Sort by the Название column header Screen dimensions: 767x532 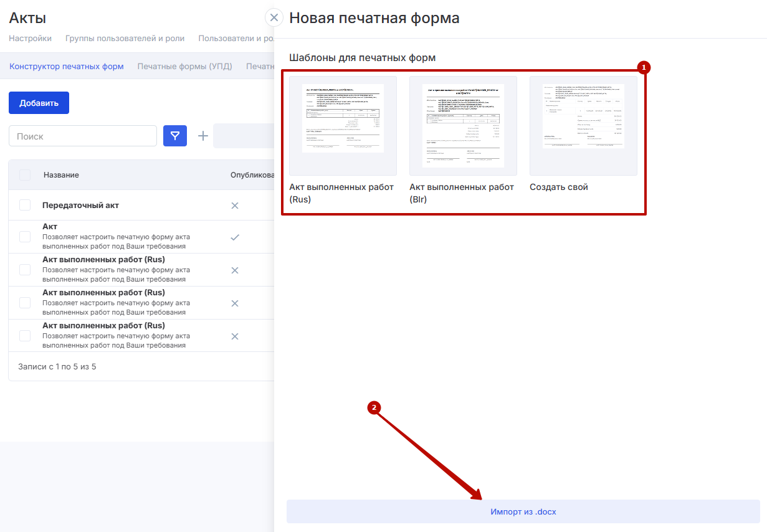[x=61, y=175]
